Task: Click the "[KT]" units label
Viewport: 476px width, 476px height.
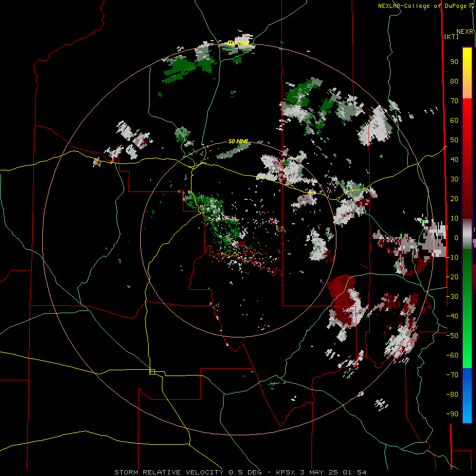Action: point(452,36)
